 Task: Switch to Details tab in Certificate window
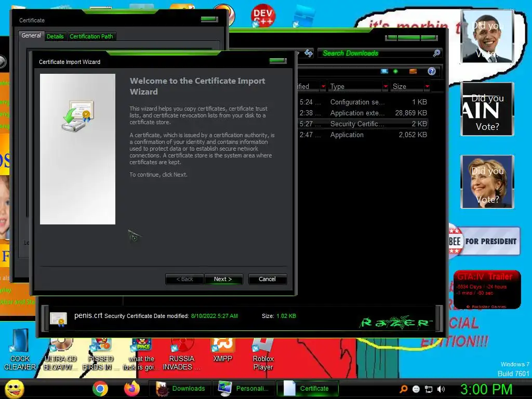[x=55, y=36]
